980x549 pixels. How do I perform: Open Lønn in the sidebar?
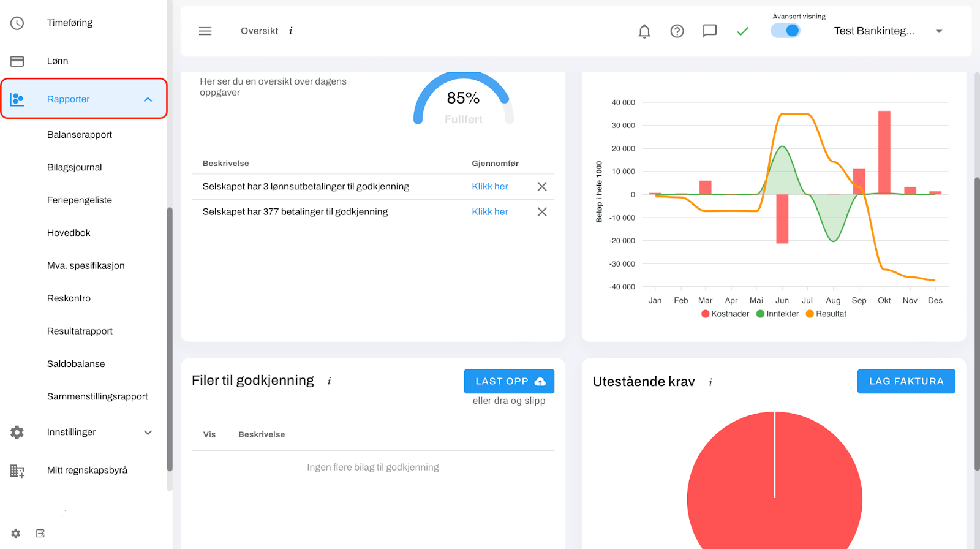[58, 61]
